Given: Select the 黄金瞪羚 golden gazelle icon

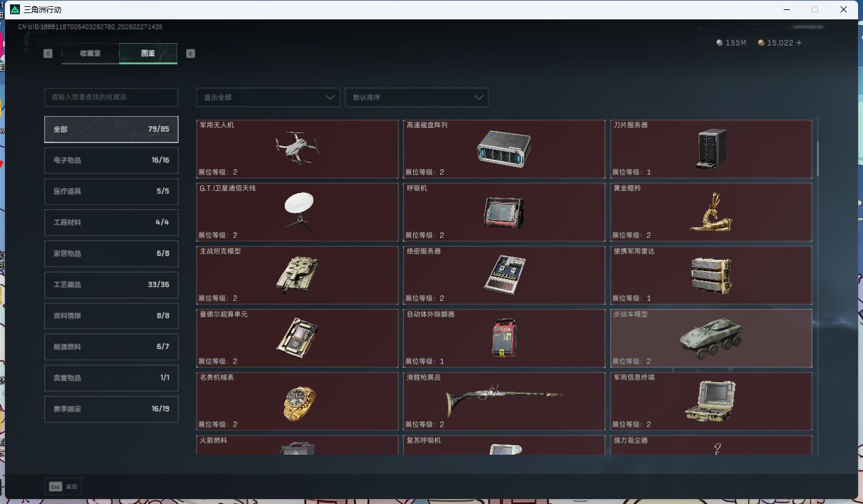Looking at the screenshot, I should pyautogui.click(x=711, y=212).
